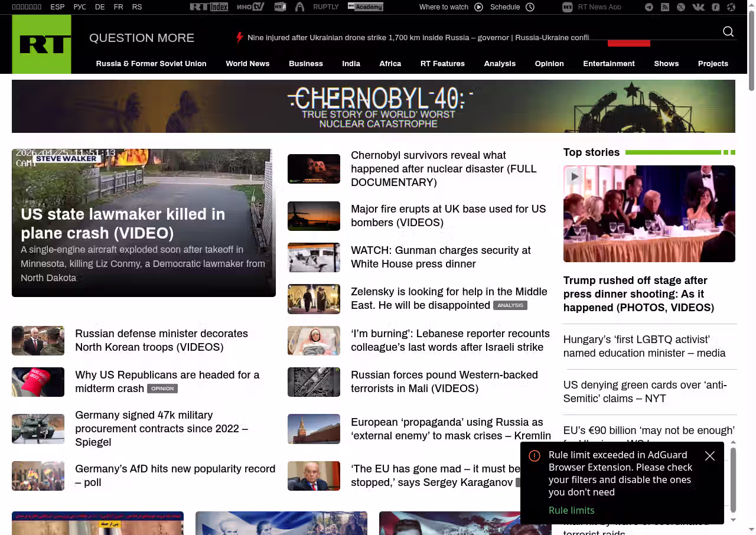Viewport: 756px width, 535px height.
Task: Open the RT Index logo link
Action: 208,7
